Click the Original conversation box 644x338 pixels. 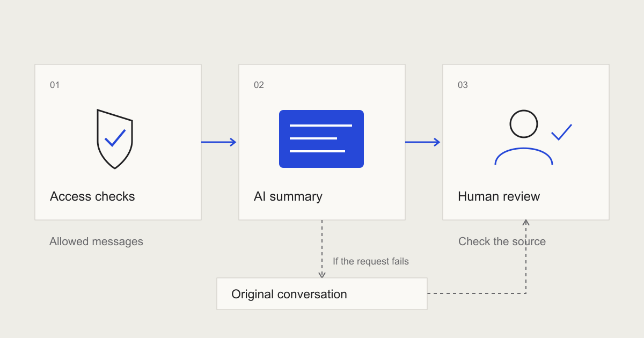[322, 294]
